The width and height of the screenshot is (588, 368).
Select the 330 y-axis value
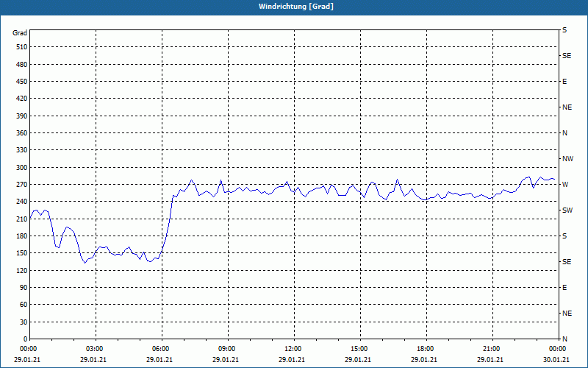[22, 150]
